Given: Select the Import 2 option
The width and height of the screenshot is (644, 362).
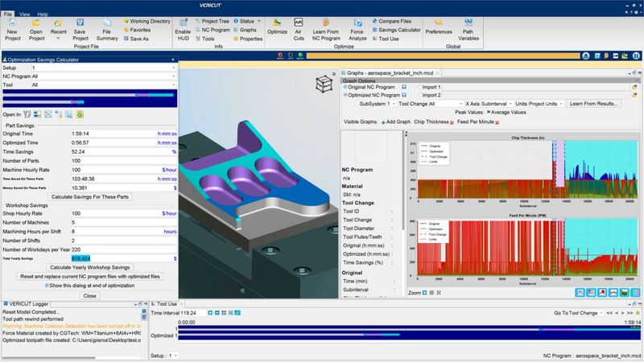Looking at the screenshot, I should (x=419, y=95).
